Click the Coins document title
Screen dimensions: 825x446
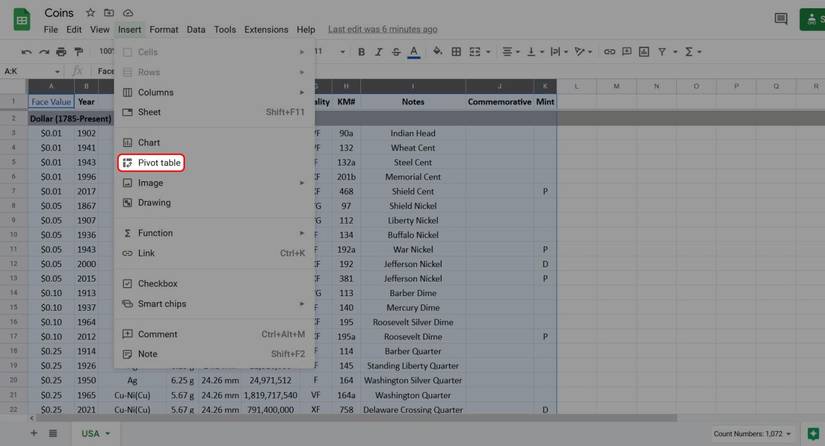[x=59, y=13]
